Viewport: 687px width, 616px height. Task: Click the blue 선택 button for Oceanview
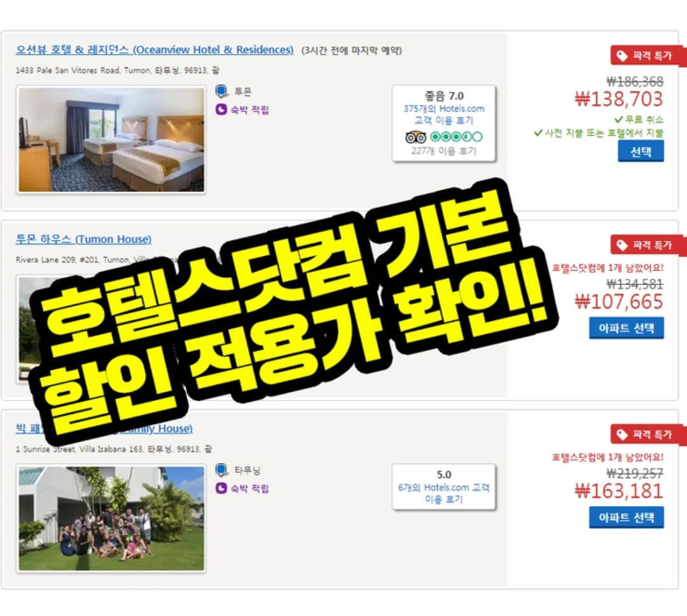pos(641,151)
